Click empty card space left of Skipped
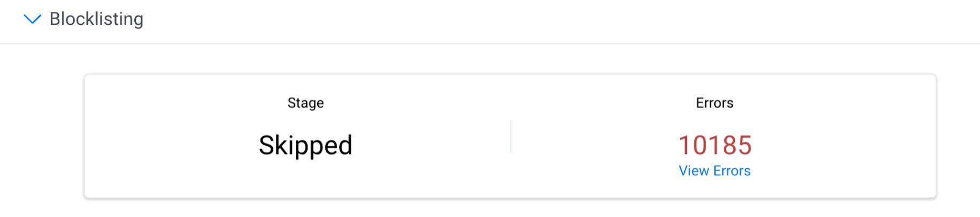This screenshot has height=217, width=980. point(171,145)
